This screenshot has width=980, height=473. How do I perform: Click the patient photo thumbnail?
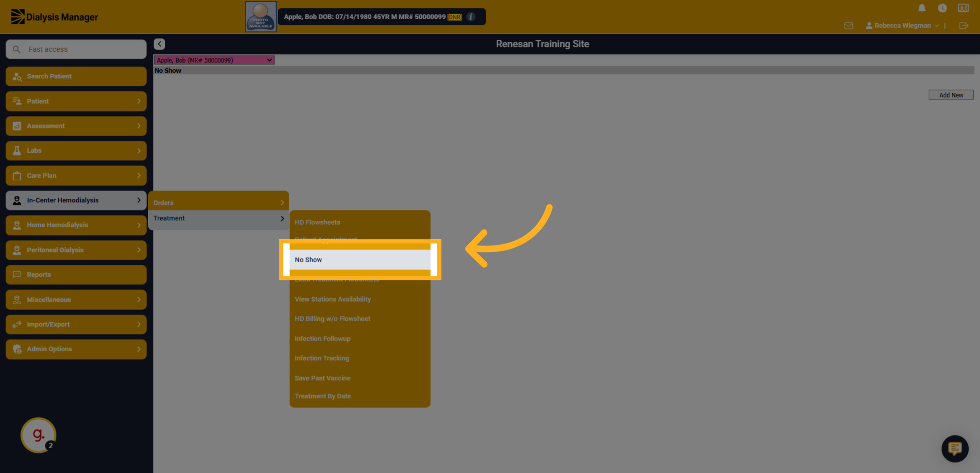click(x=261, y=17)
